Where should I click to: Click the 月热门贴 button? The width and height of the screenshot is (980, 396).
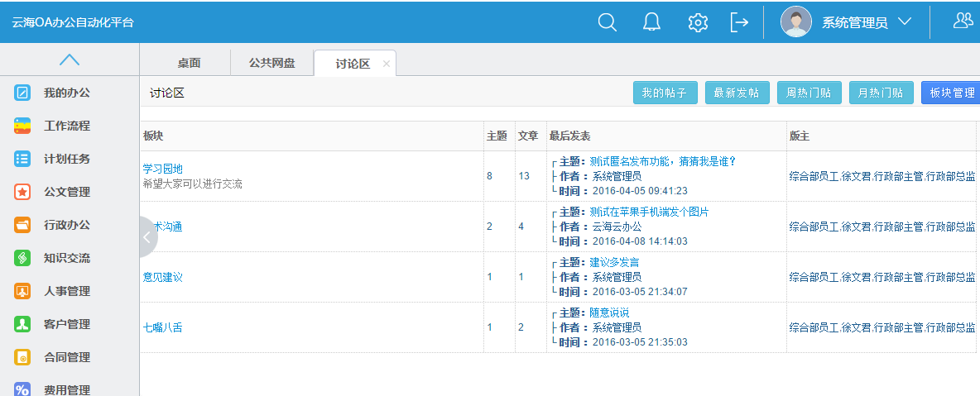(x=881, y=93)
